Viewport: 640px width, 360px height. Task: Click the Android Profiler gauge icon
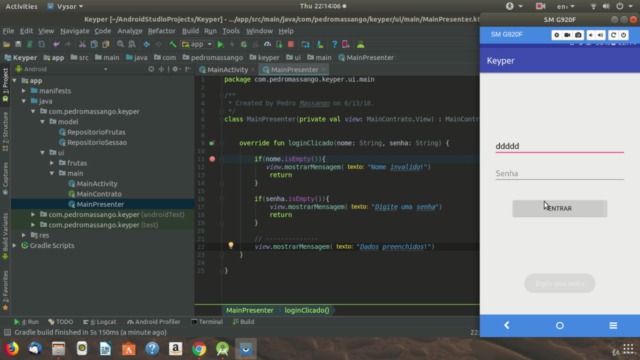click(x=267, y=44)
